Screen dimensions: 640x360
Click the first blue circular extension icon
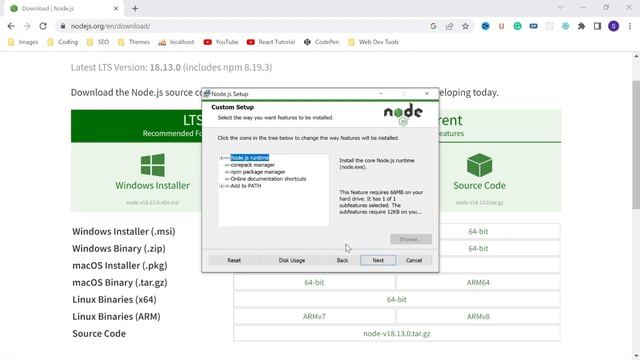coord(485,26)
